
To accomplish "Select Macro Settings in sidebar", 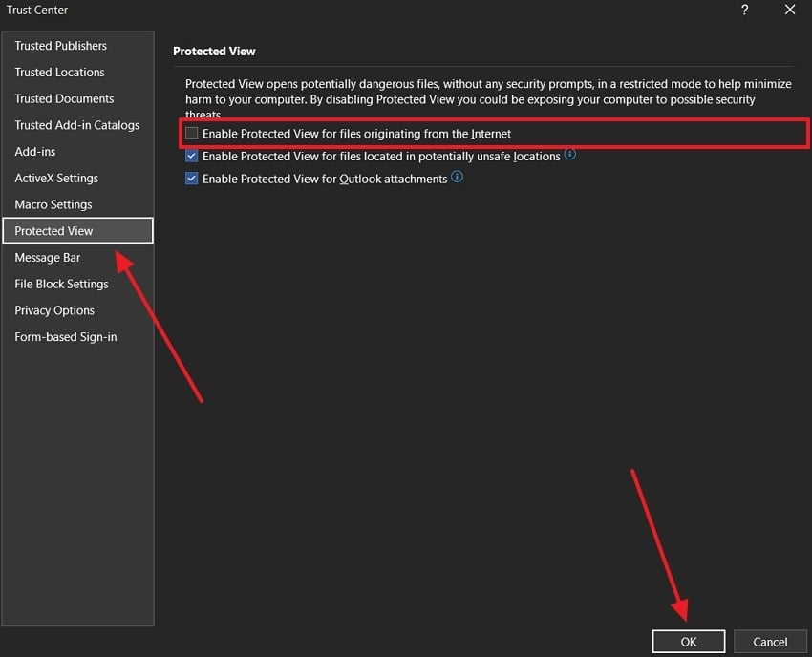I will (x=53, y=204).
